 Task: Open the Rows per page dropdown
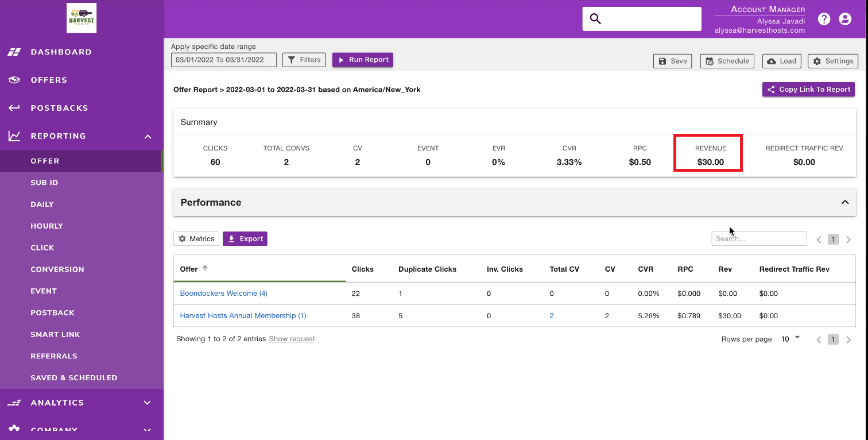pyautogui.click(x=790, y=339)
